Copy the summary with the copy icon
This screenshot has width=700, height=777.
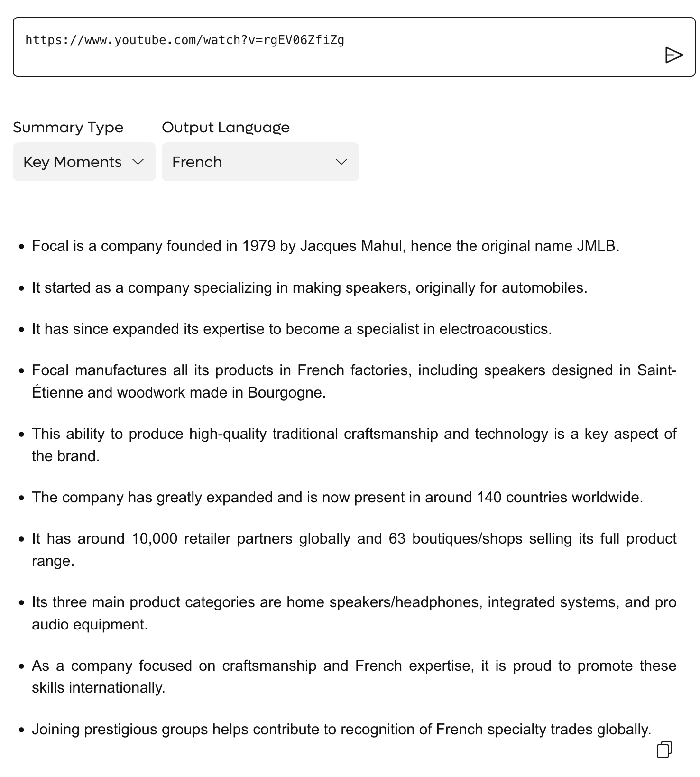click(664, 749)
